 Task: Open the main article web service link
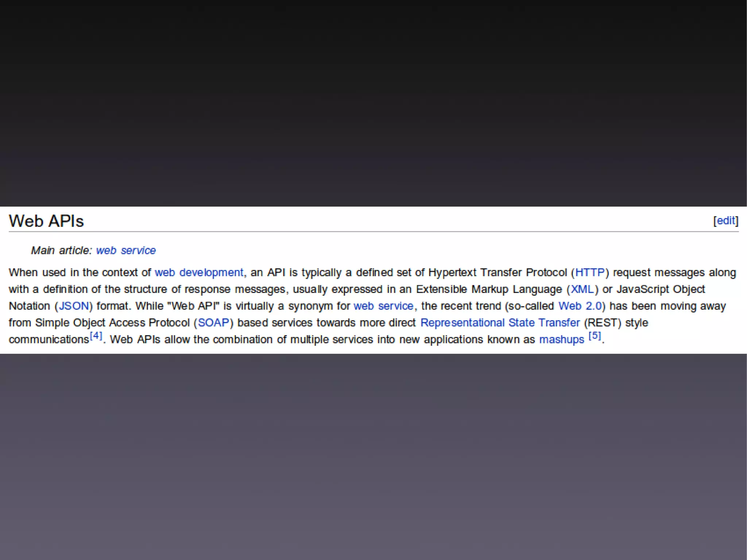point(126,251)
